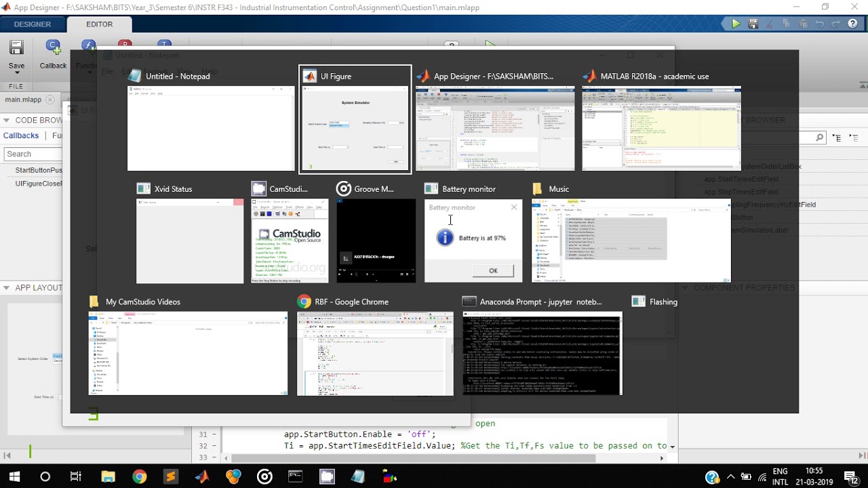Select app.StopTimesEditField in Component Browser
This screenshot has width=868, height=488.
[x=741, y=192]
